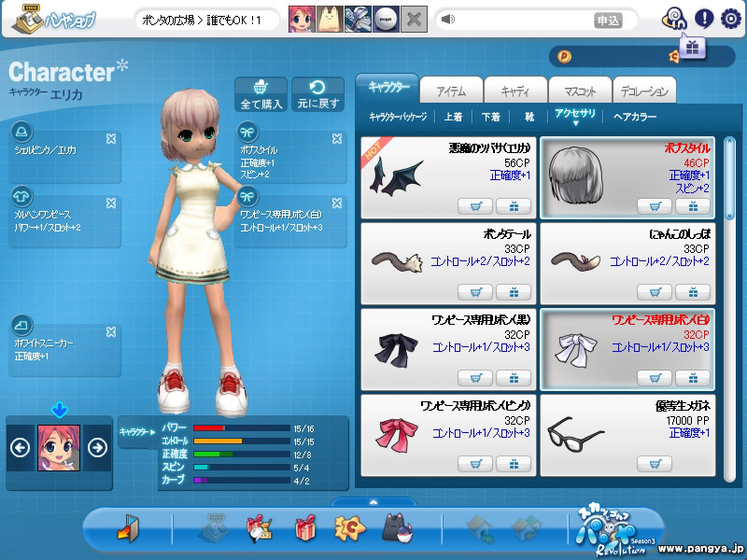Add 悪魔のツバサ to cart
747x560 pixels.
pyautogui.click(x=475, y=206)
